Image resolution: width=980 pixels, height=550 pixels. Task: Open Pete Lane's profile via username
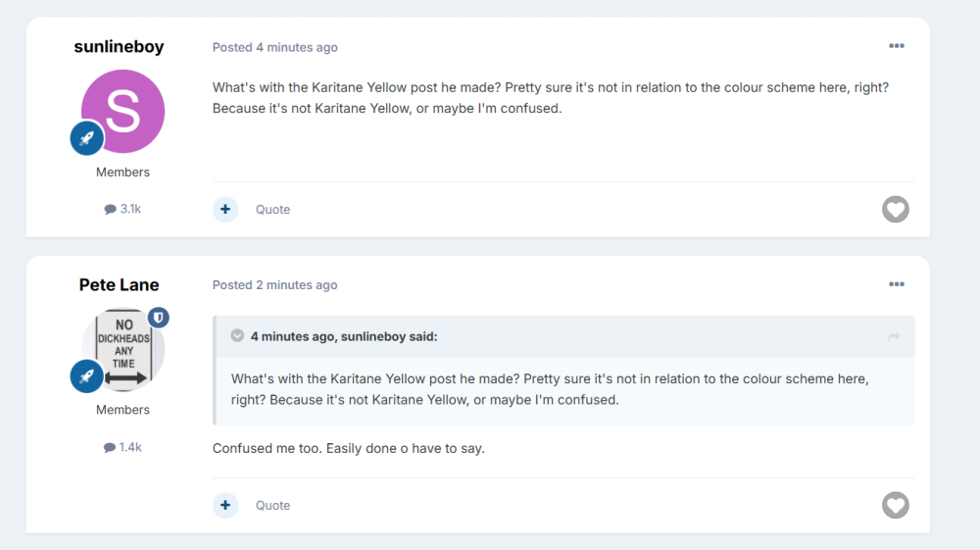point(119,285)
